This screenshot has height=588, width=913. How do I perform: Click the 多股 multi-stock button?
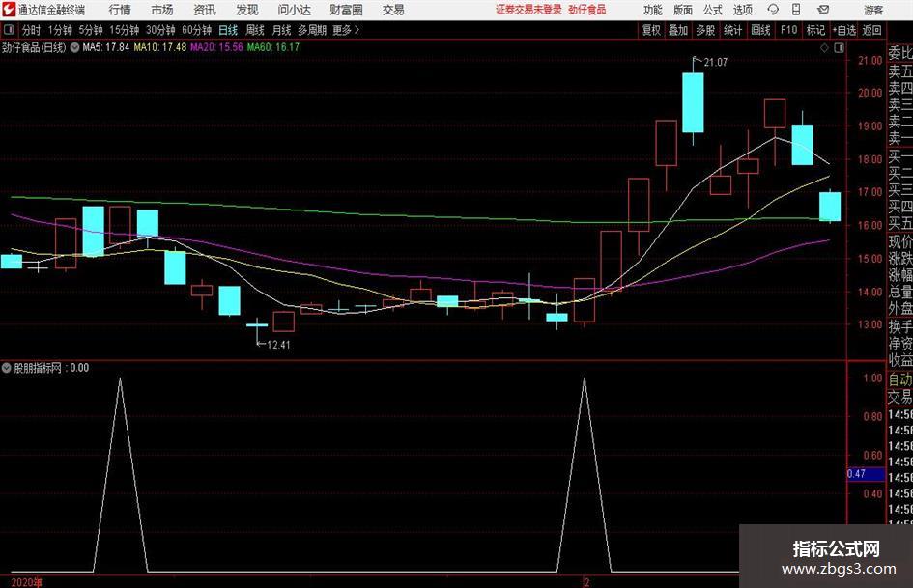click(x=705, y=30)
